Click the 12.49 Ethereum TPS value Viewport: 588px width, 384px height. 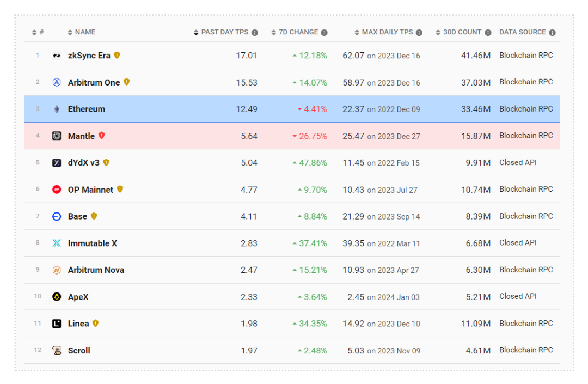pyautogui.click(x=247, y=109)
